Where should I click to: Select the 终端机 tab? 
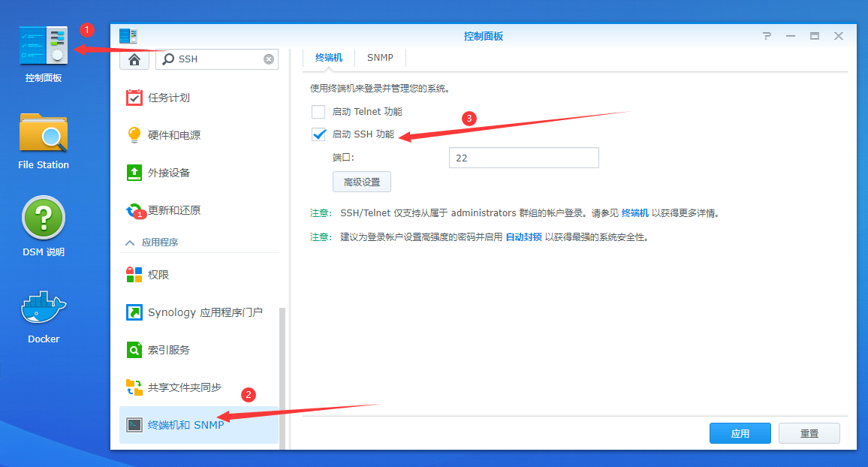[329, 58]
